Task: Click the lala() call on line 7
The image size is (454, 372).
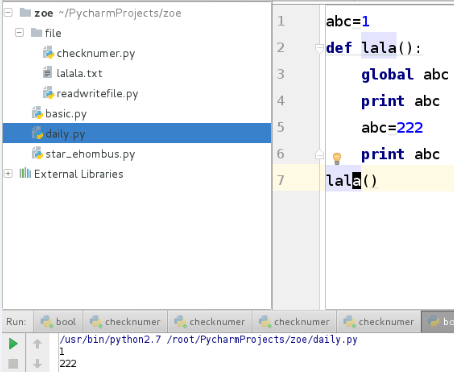Action: (x=352, y=181)
